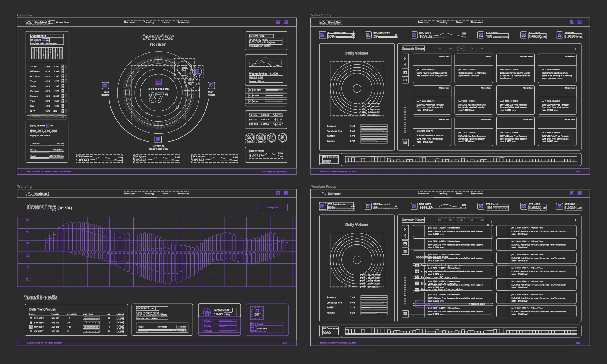Click the donate to wallet footer link
The width and height of the screenshot is (607, 364).
(49, 172)
